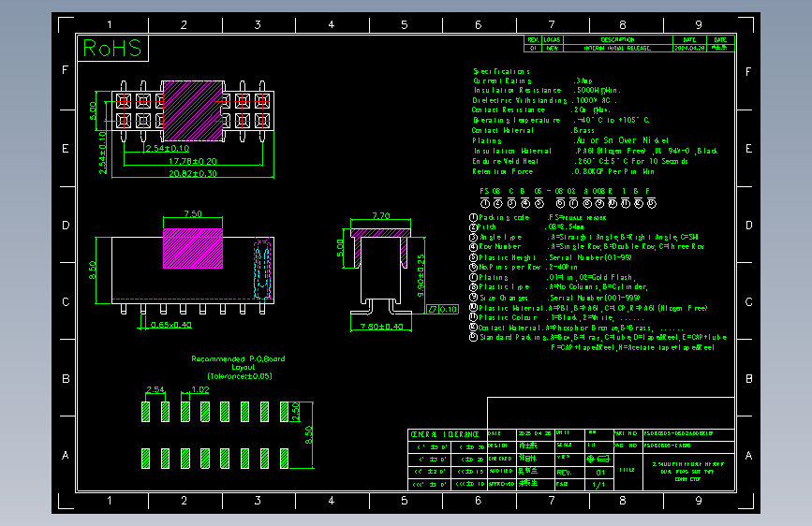The height and width of the screenshot is (526, 812).
Task: Click the 'REV.' value 01 in title block
Action: [600, 472]
